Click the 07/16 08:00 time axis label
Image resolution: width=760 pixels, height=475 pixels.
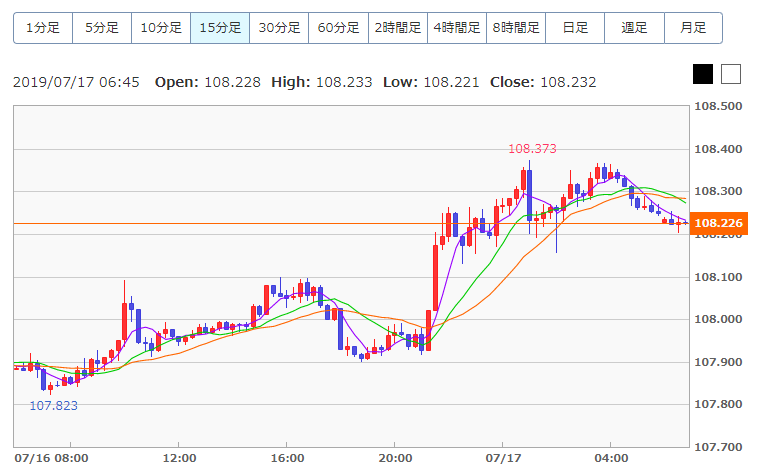coord(51,459)
